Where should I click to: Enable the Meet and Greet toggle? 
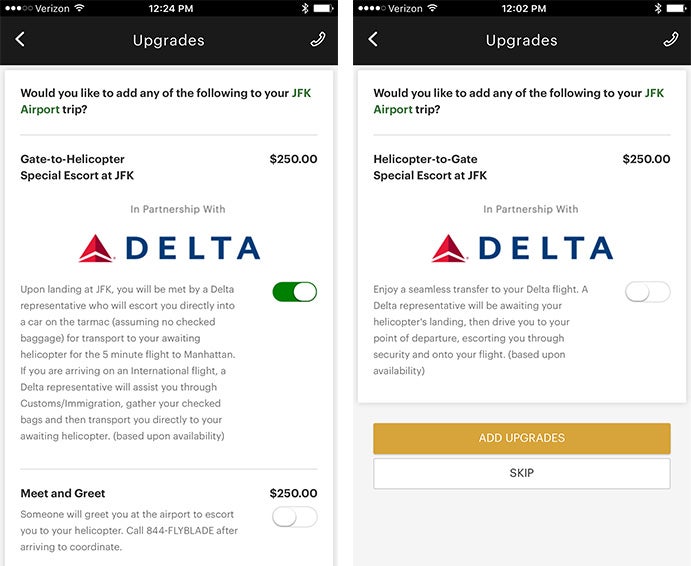point(295,517)
